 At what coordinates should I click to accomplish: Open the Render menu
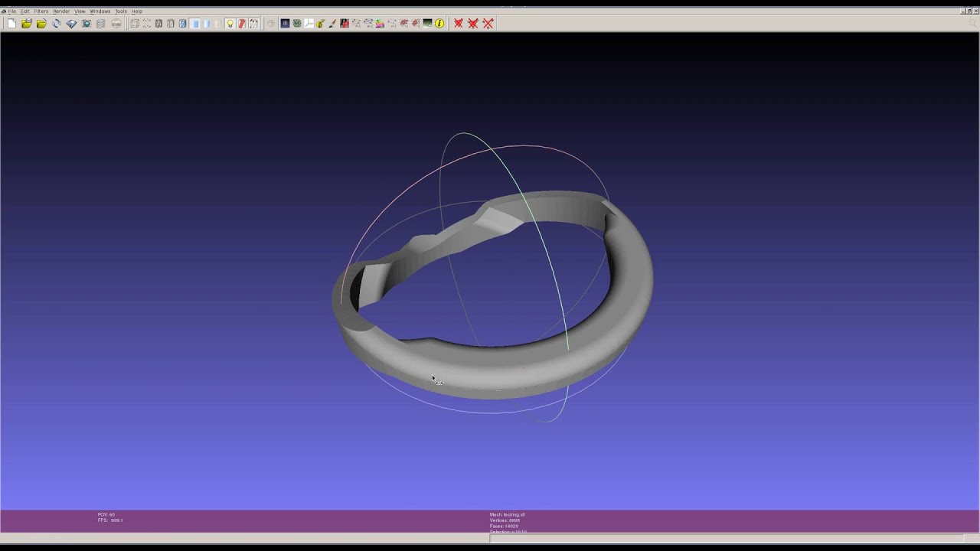(x=61, y=11)
